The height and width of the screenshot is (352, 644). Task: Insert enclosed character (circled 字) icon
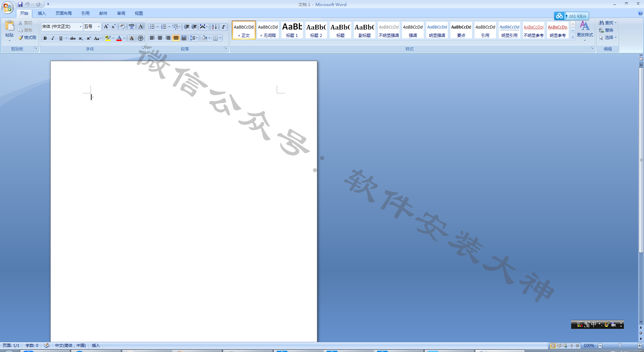coord(141,38)
